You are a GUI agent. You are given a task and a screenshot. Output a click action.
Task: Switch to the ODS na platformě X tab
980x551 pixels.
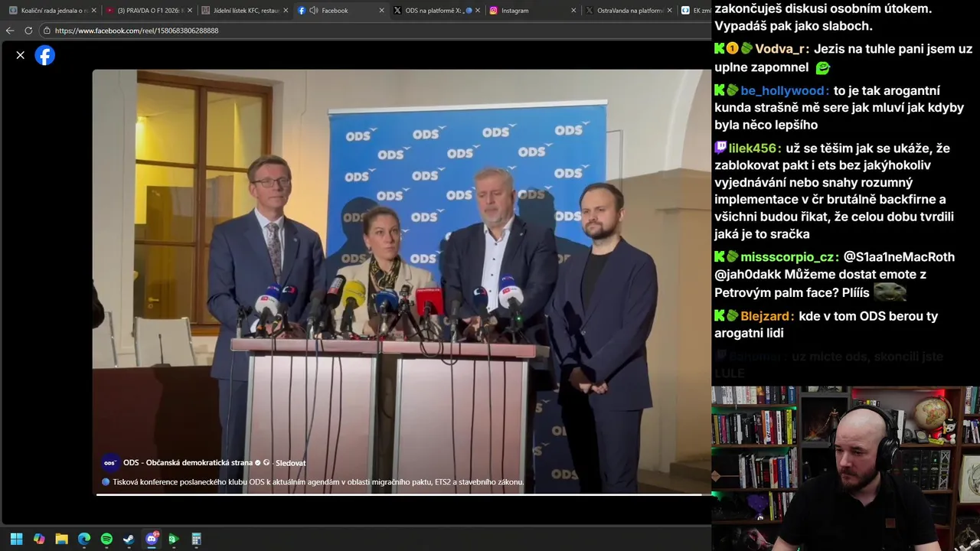(x=436, y=11)
